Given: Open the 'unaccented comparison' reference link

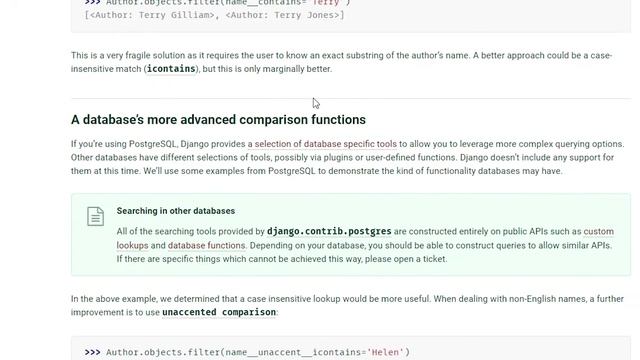Looking at the screenshot, I should (219, 312).
